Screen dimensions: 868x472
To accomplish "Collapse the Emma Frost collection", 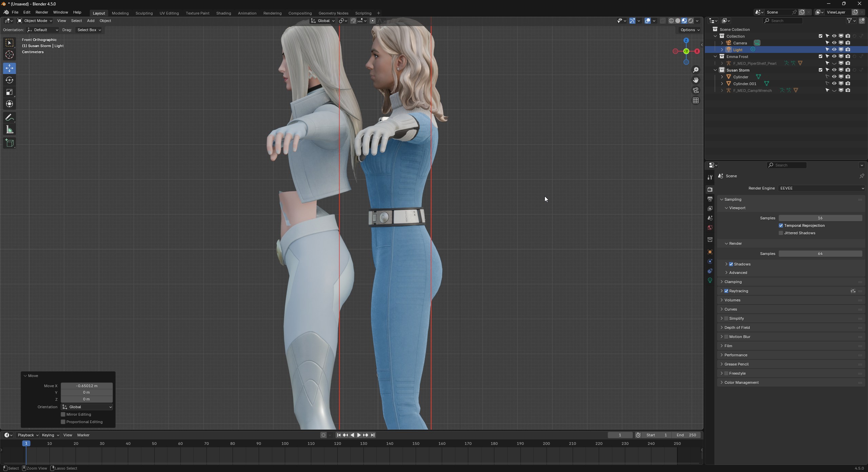I will point(715,56).
